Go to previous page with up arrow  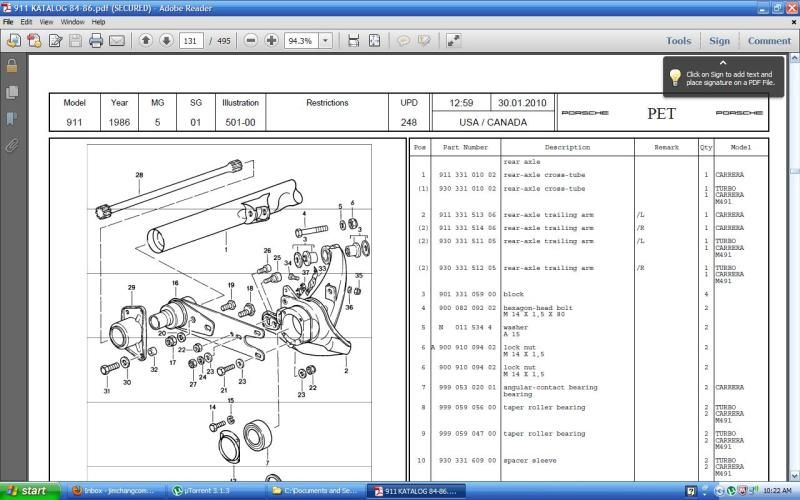click(146, 40)
